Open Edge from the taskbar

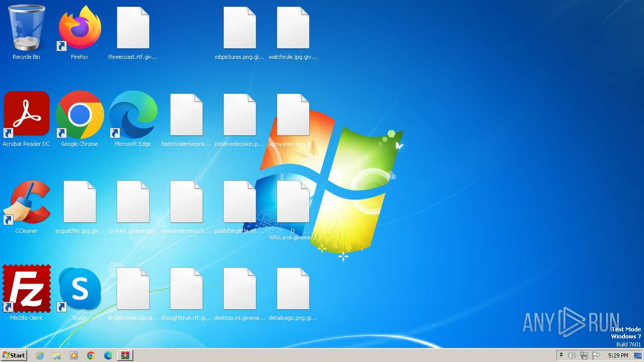pyautogui.click(x=108, y=355)
